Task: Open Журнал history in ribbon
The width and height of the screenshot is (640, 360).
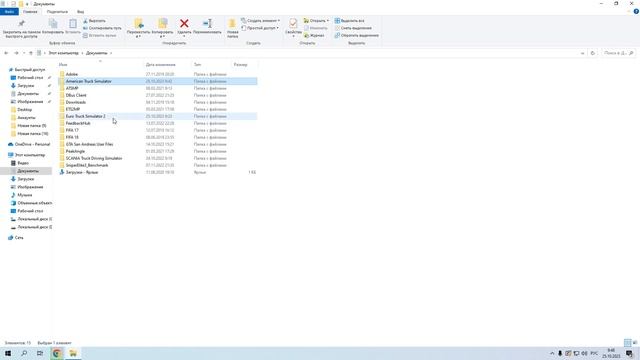Action: point(314,36)
